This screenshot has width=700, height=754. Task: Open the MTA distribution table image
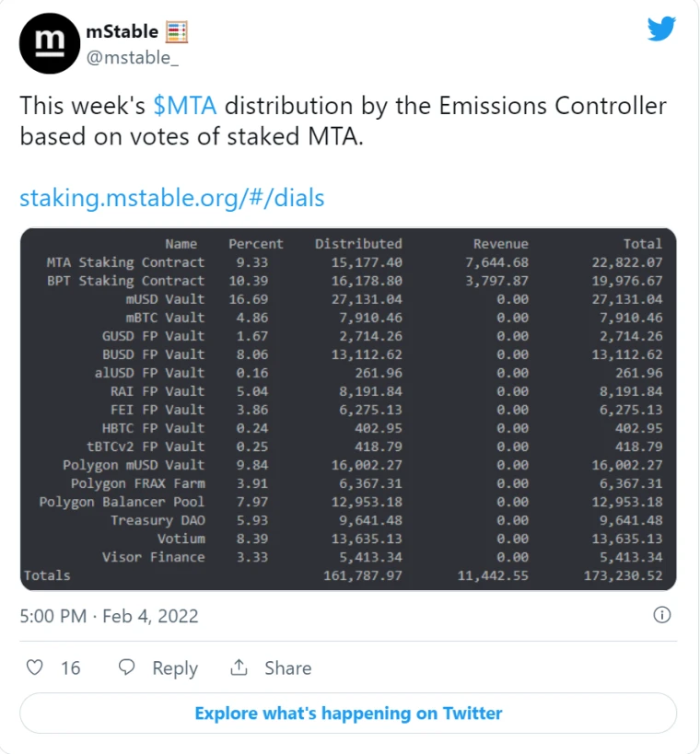pos(348,410)
